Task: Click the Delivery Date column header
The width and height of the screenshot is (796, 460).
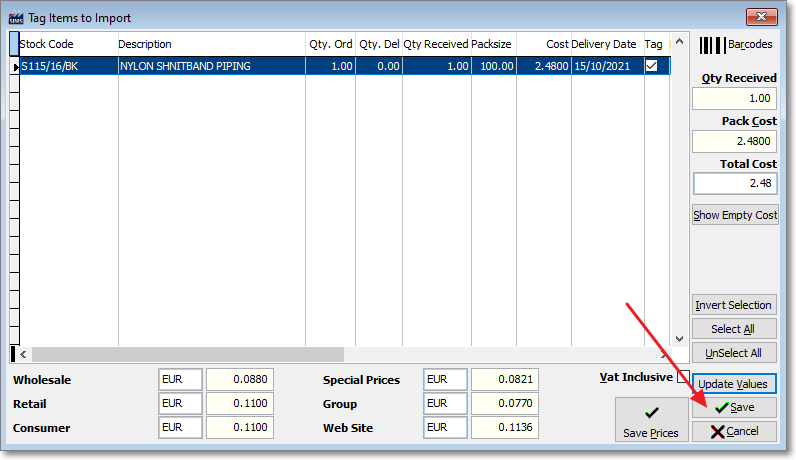Action: pyautogui.click(x=603, y=45)
